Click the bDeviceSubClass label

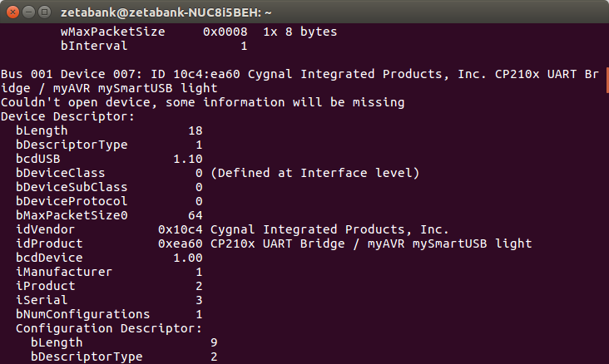[72, 187]
